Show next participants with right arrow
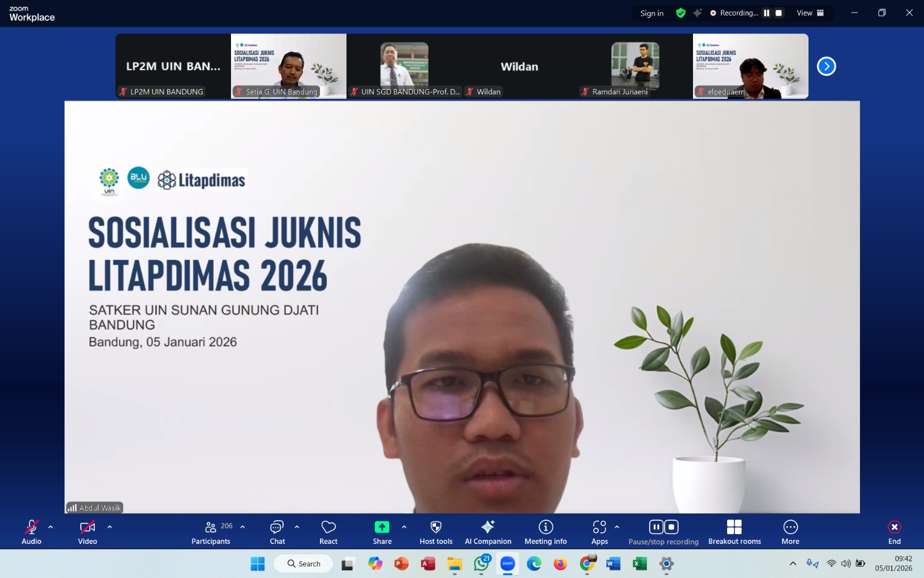The width and height of the screenshot is (924, 578). [x=826, y=66]
